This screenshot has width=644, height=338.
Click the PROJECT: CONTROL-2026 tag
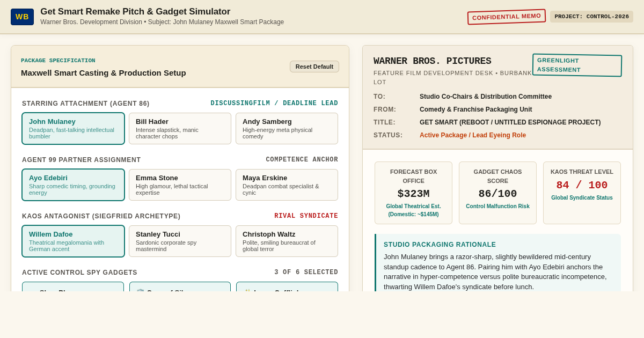coord(591,17)
